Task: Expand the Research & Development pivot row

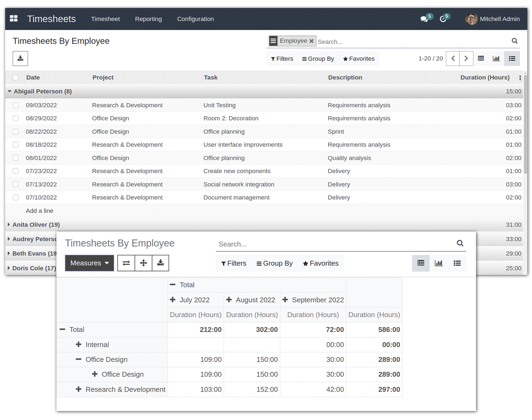Action: click(x=78, y=389)
